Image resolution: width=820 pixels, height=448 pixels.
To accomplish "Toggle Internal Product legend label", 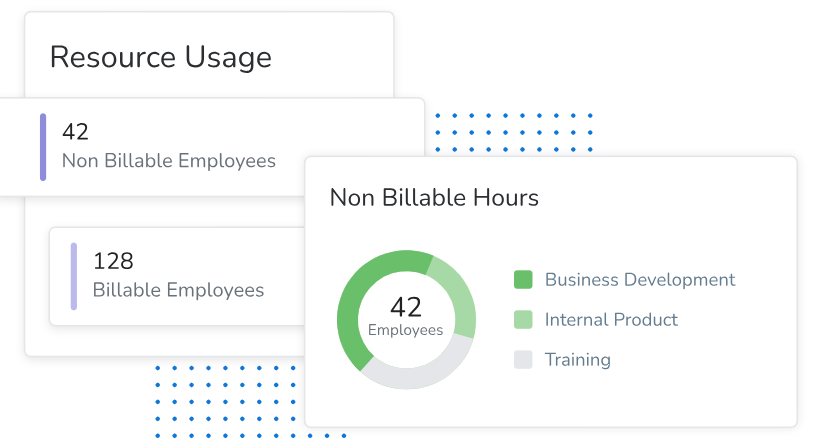I will pos(611,319).
